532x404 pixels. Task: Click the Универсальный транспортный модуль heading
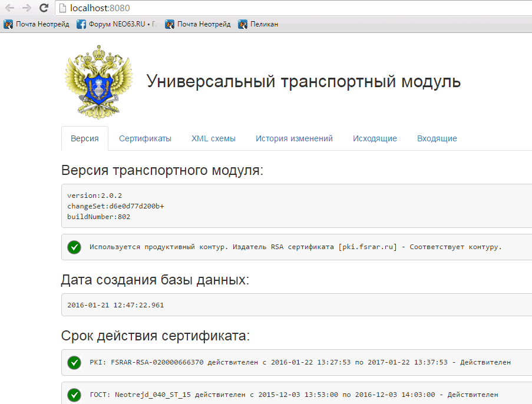(x=303, y=82)
